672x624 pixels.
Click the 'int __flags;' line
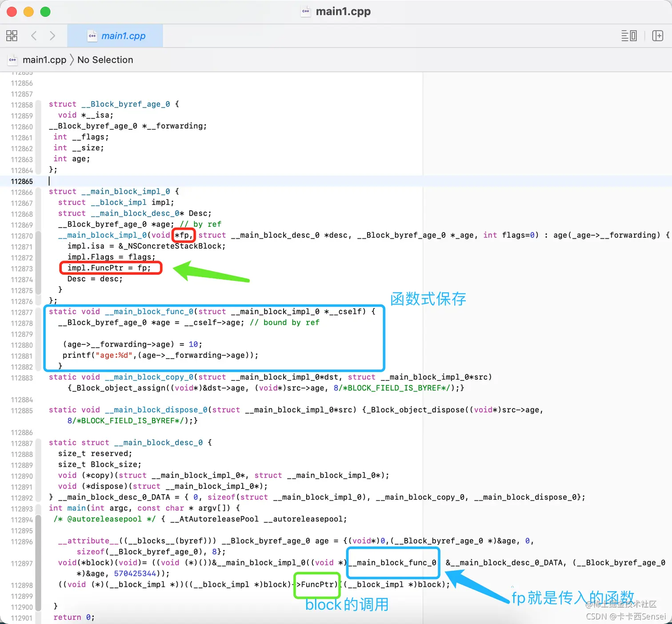(x=81, y=137)
